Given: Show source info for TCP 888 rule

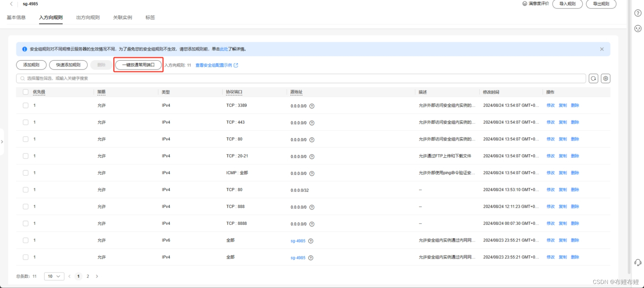Looking at the screenshot, I should [312, 207].
